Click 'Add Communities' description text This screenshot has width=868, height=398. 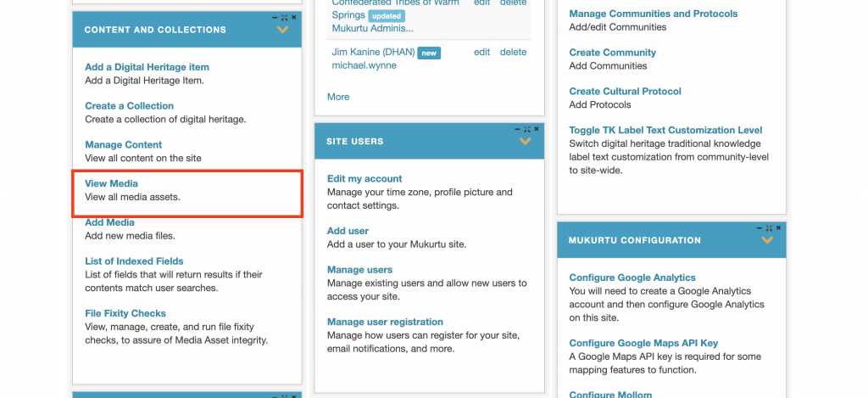(608, 66)
